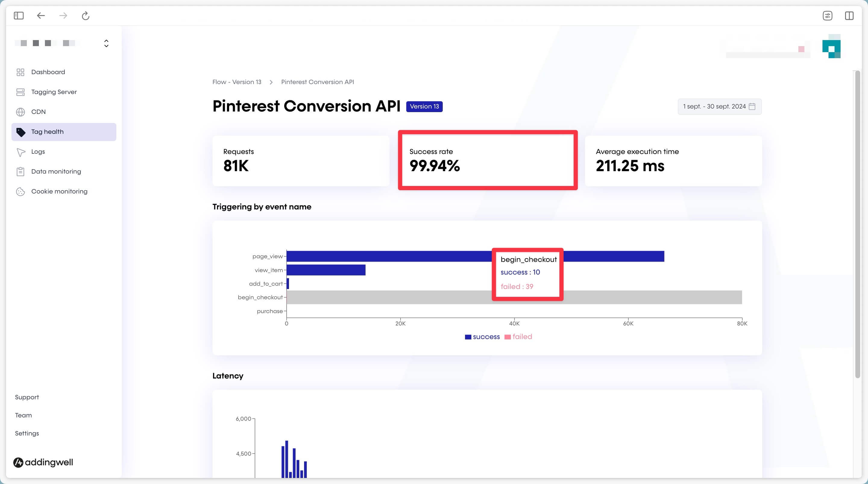Image resolution: width=868 pixels, height=484 pixels.
Task: Select the Team menu entry
Action: (23, 416)
